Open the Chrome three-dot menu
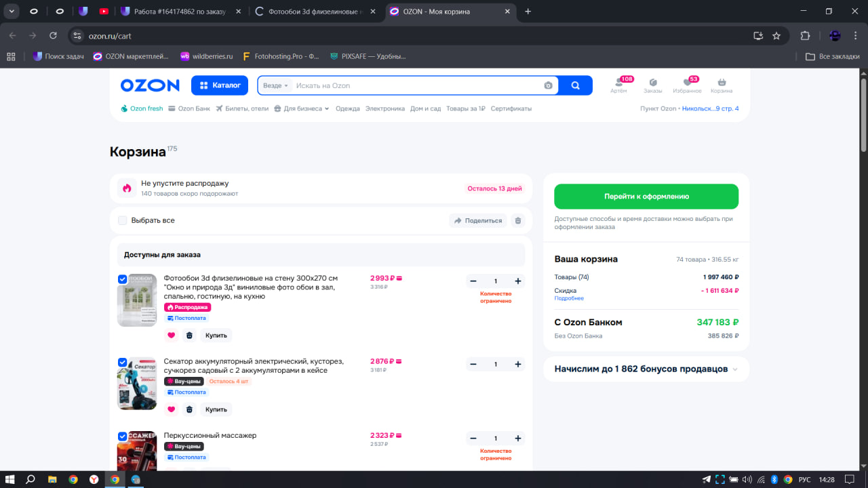This screenshot has width=868, height=488. tap(856, 36)
